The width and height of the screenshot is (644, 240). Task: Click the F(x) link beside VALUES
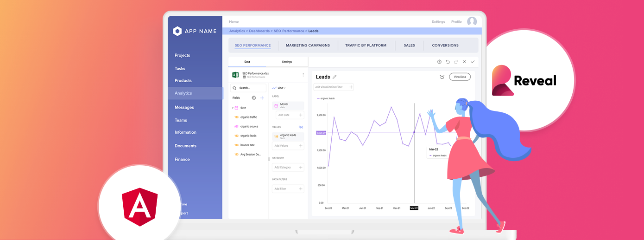click(x=301, y=127)
